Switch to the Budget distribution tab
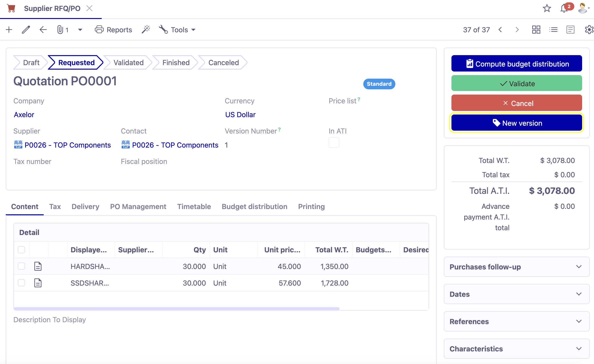 [x=254, y=206]
